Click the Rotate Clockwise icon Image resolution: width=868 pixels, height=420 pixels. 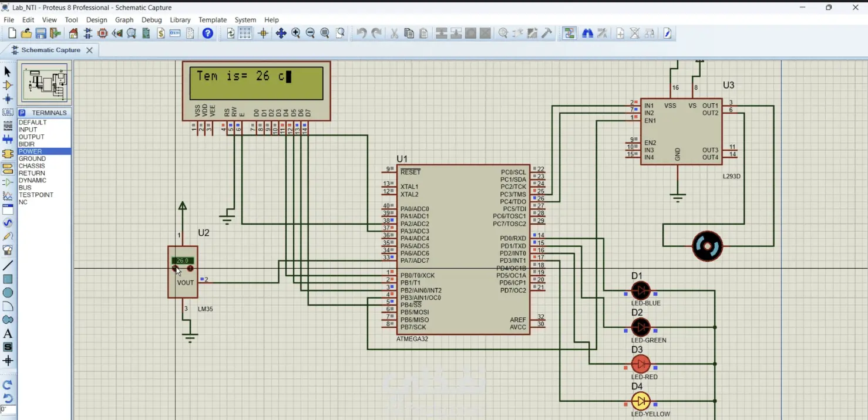[x=8, y=385]
